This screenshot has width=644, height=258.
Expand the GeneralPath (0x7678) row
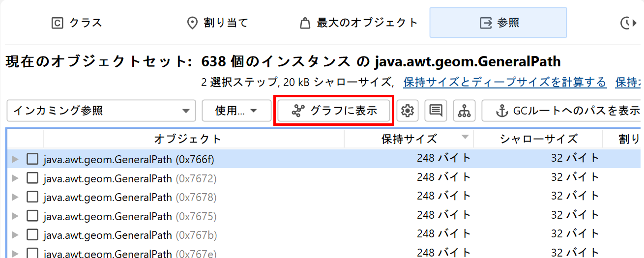(15, 197)
